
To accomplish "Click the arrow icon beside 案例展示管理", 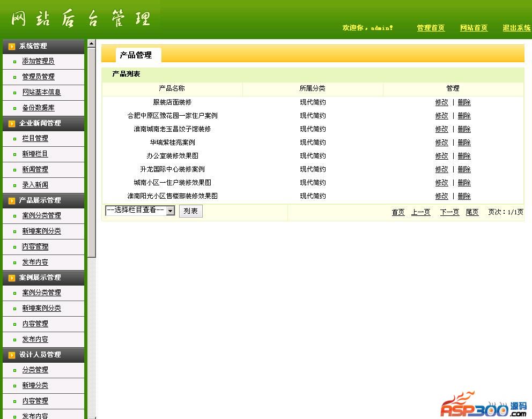I will tap(12, 278).
